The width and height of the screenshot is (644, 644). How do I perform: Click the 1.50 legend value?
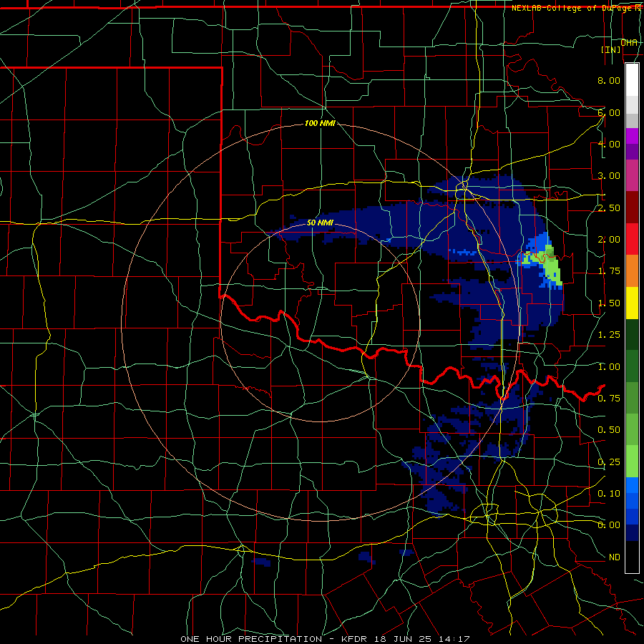(x=609, y=303)
